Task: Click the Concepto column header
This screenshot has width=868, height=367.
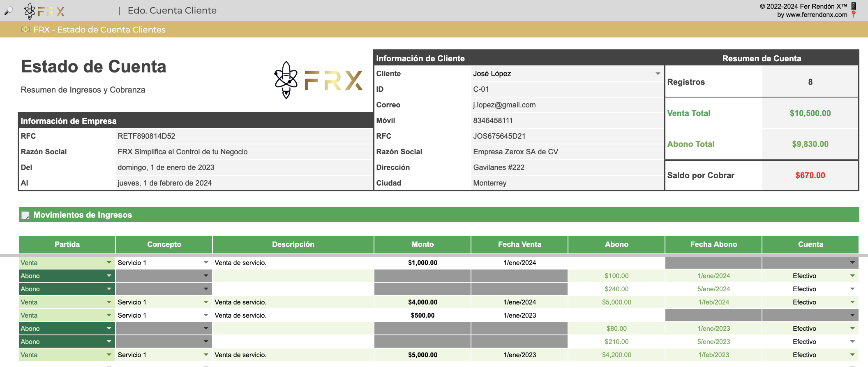Action: pyautogui.click(x=164, y=244)
